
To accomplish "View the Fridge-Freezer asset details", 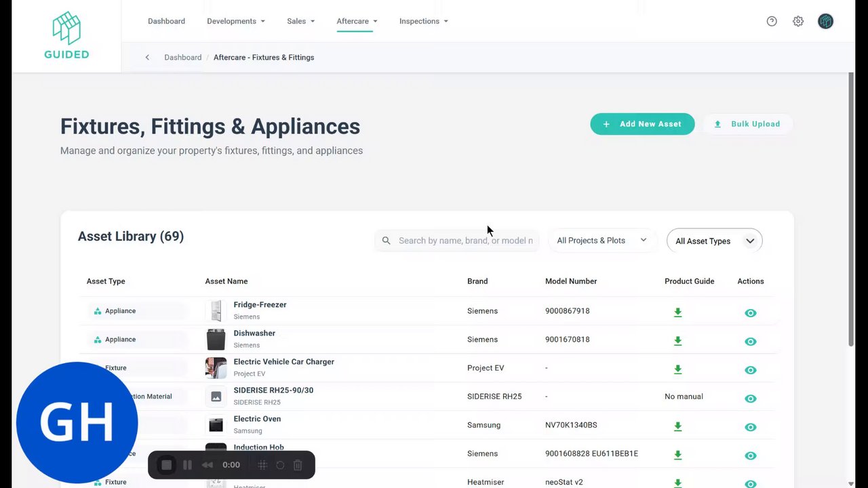I will click(750, 313).
